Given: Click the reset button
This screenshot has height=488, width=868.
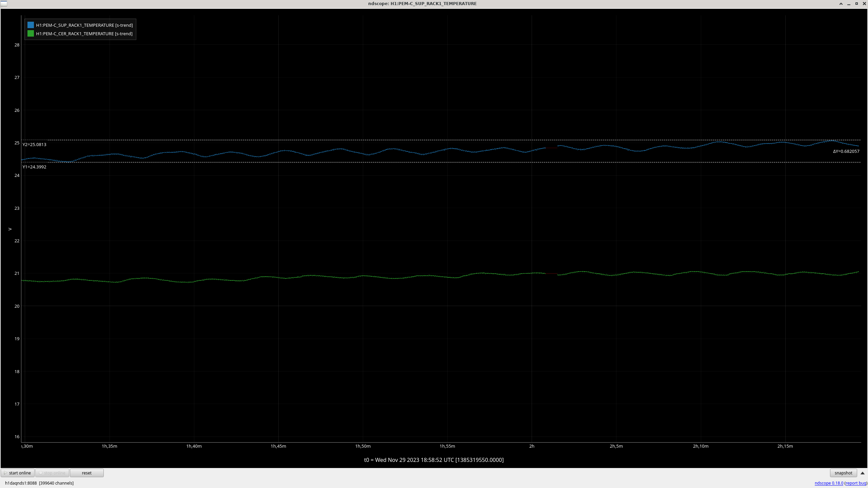Looking at the screenshot, I should 86,473.
